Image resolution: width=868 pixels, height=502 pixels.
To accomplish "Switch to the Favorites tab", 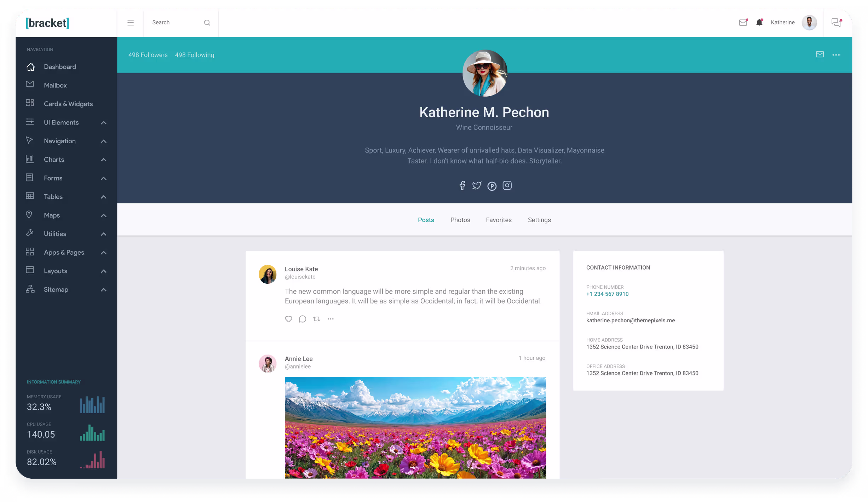I will 499,220.
